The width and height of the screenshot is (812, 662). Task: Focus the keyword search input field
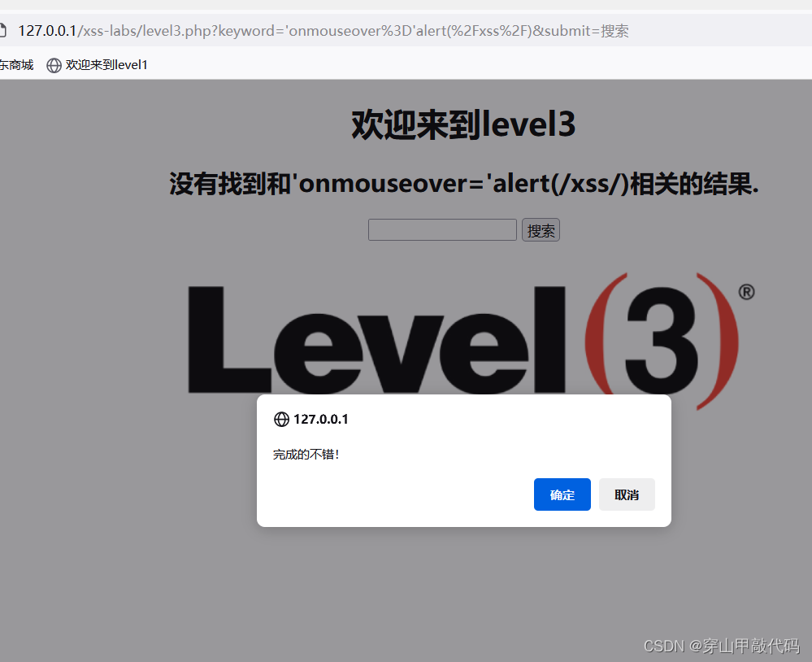(x=442, y=230)
